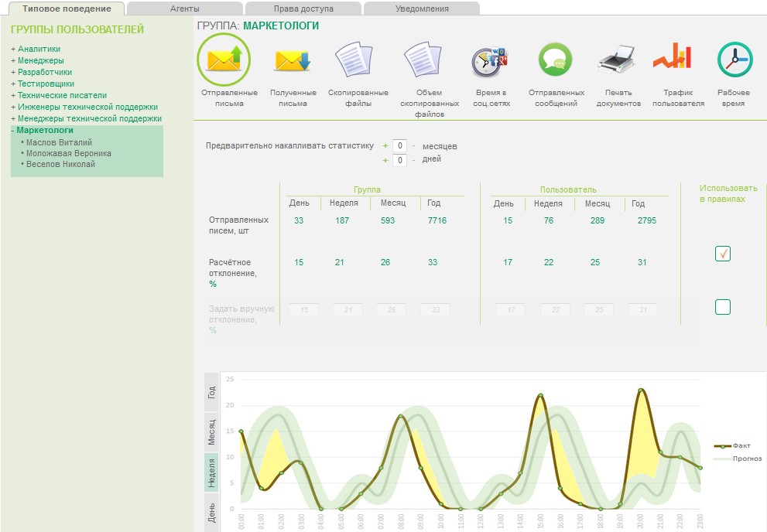Expand the Аналитики user group
767x532 pixels.
[39, 49]
